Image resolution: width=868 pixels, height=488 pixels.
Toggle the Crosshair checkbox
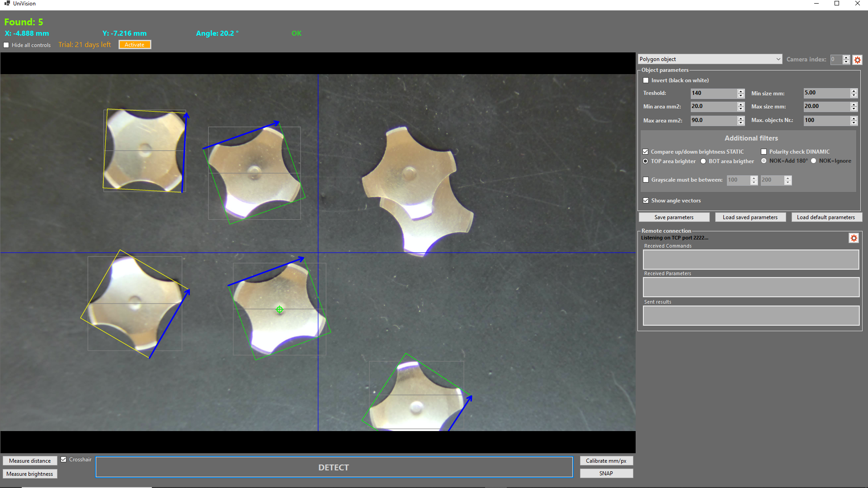point(64,460)
